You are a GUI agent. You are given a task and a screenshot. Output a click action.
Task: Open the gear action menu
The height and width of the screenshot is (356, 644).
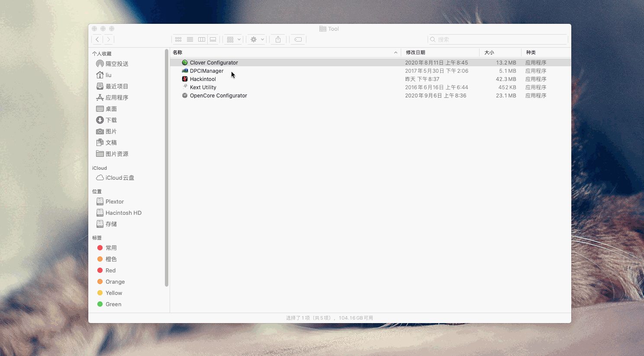(x=257, y=39)
